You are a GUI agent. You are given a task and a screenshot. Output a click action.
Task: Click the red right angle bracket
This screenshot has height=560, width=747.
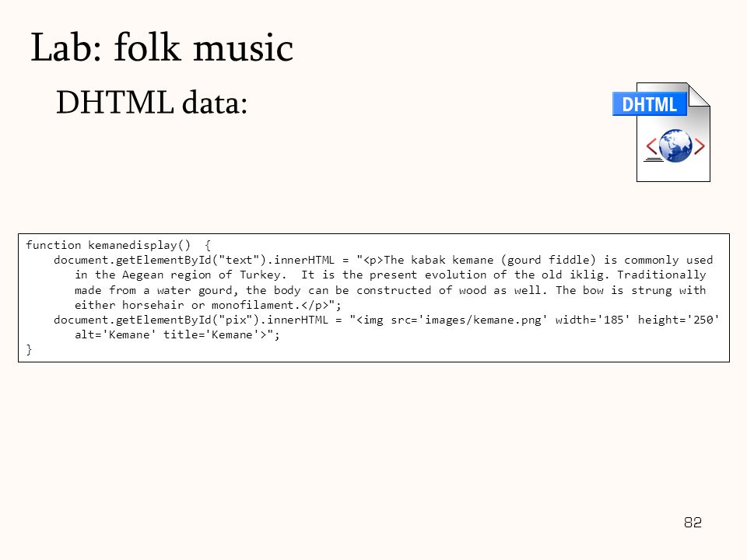pyautogui.click(x=699, y=145)
